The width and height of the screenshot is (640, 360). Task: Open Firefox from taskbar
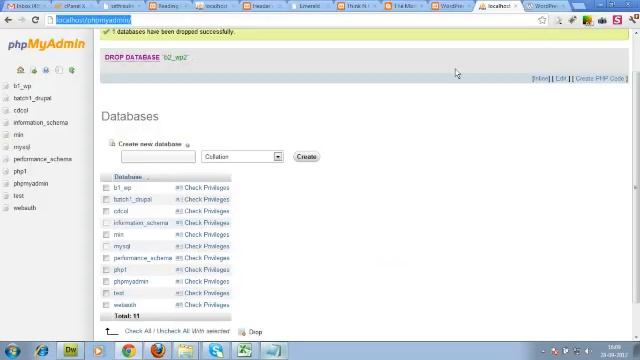click(x=158, y=351)
